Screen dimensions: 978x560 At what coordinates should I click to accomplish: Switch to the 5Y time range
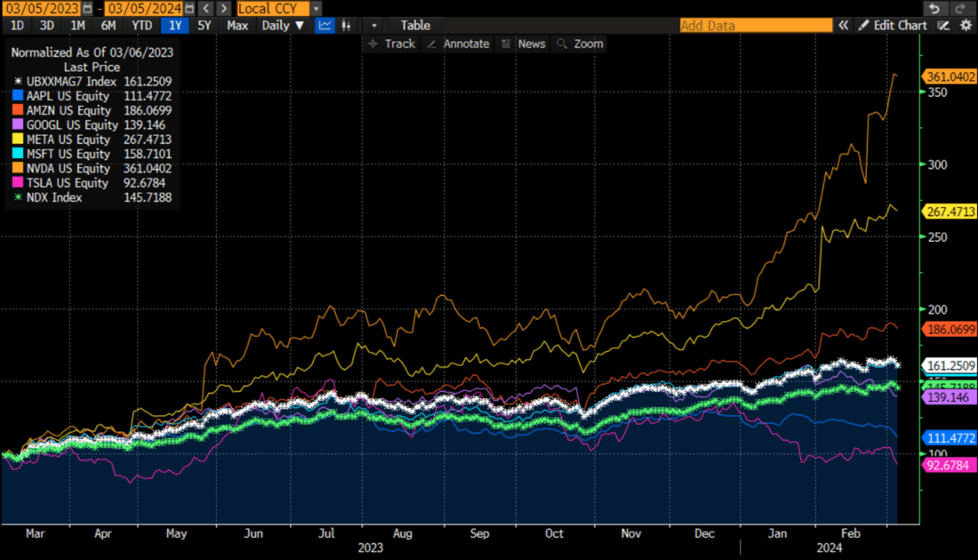pos(204,25)
